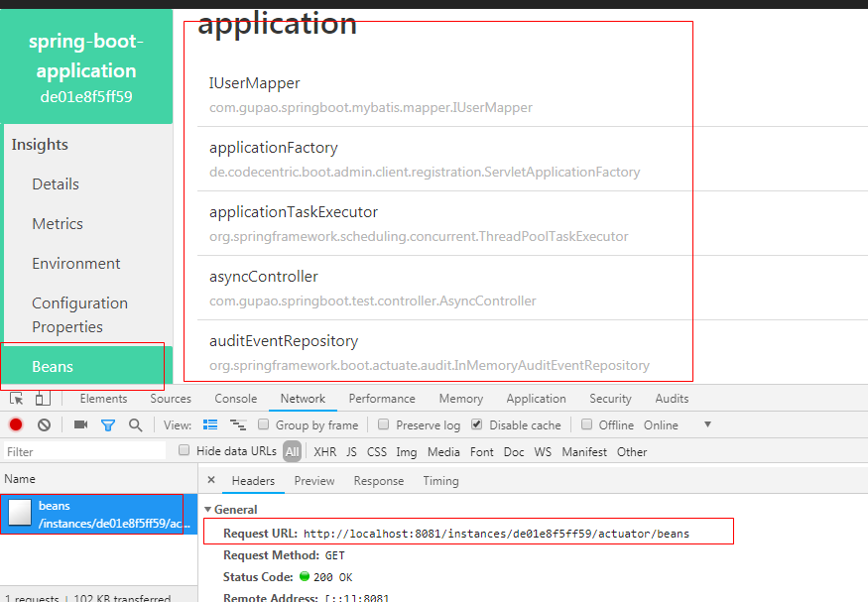Select the All filter type
Image resolution: width=868 pixels, height=602 pixels.
click(x=292, y=451)
